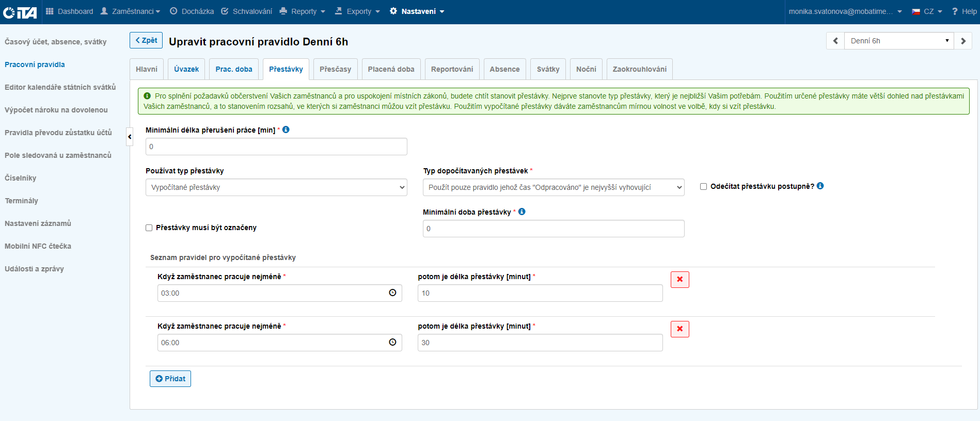Click the Minimální délka přerušení práce field
The height and width of the screenshot is (421, 980).
(276, 147)
